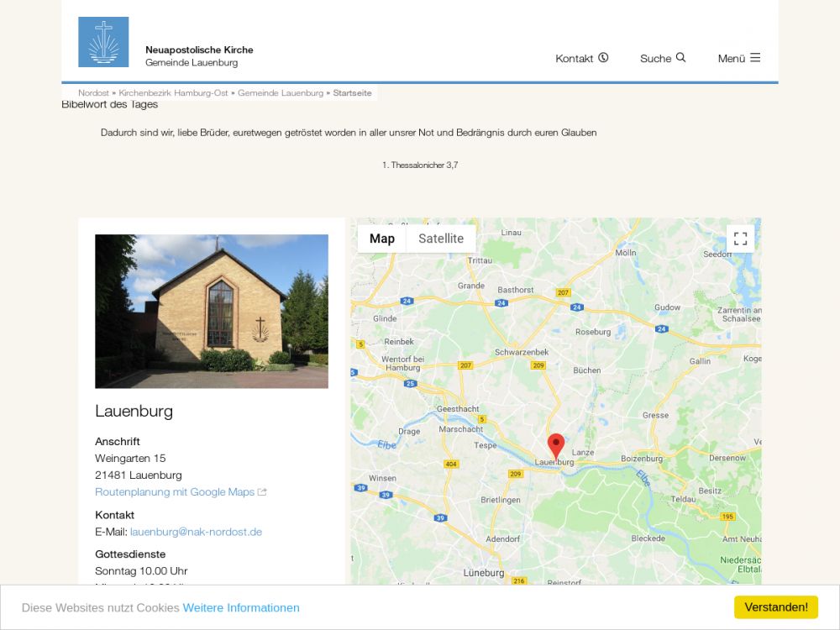Open Weitere Informationen about cookies
The height and width of the screenshot is (630, 840).
241,607
